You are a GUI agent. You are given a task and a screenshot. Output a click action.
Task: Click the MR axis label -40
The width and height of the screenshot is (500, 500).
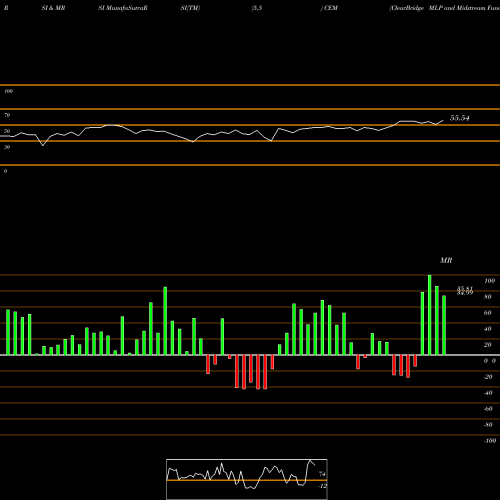click(x=488, y=393)
